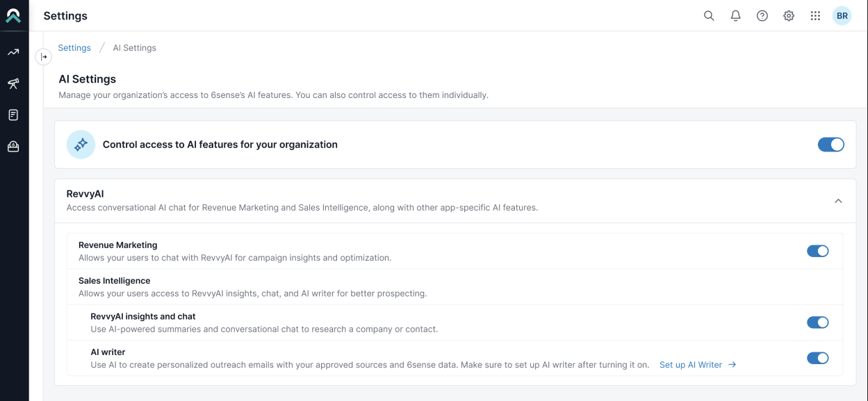Toggle RevvyAI insights and chat switch
Screen dimensions: 868x401
(x=818, y=322)
